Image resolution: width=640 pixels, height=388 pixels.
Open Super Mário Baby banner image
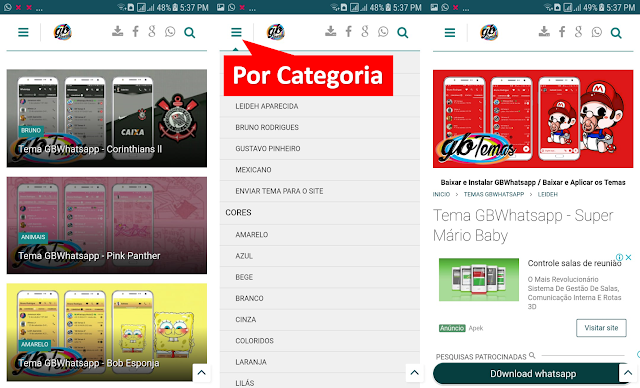(533, 119)
